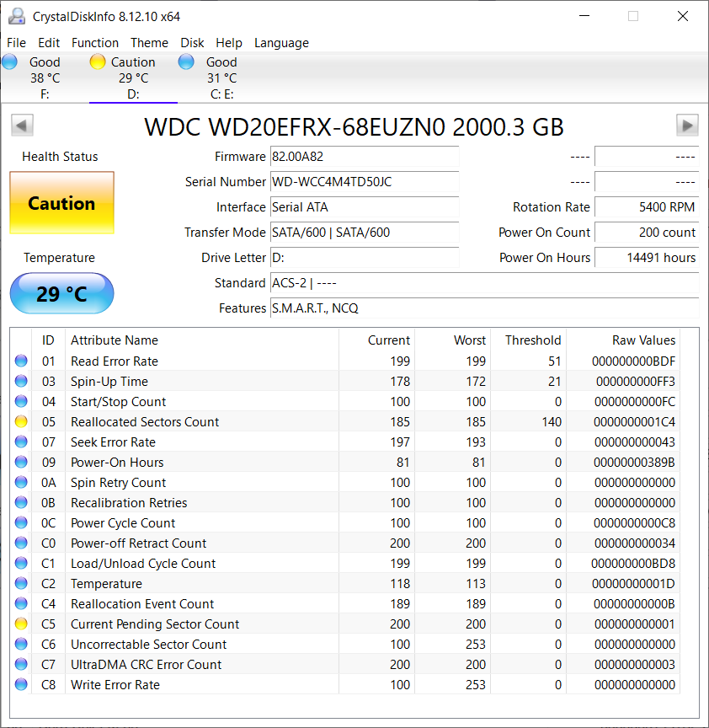Click status orb of Power-On Hours row
This screenshot has width=709, height=728.
coord(21,462)
